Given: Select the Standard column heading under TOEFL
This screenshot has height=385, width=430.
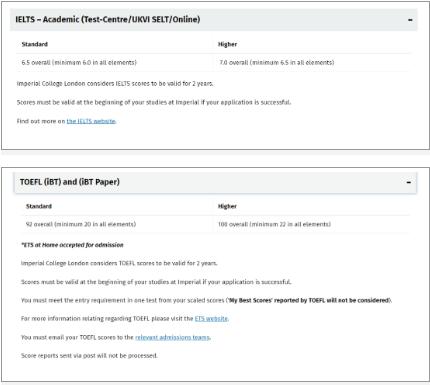Looking at the screenshot, I should (39, 206).
